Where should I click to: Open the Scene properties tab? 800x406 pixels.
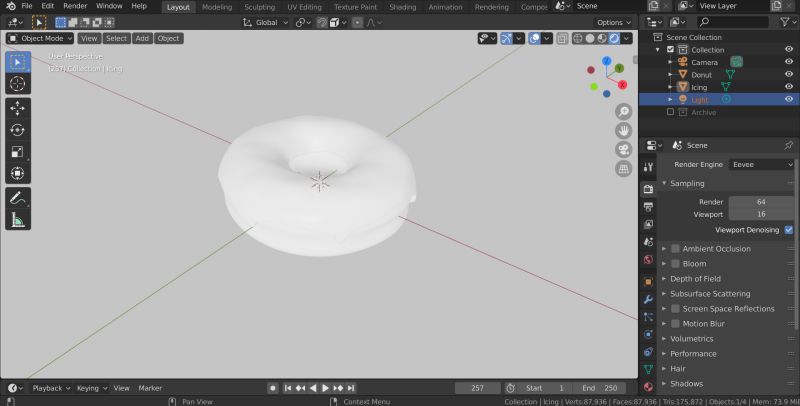648,242
